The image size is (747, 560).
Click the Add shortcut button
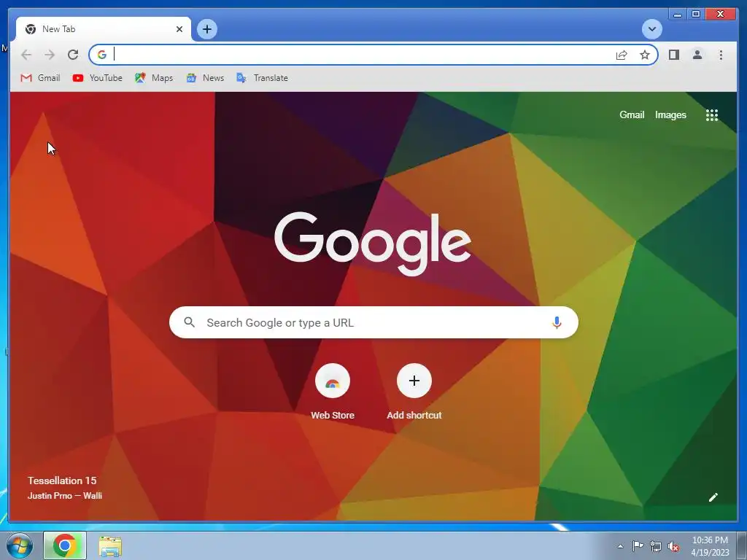(414, 392)
